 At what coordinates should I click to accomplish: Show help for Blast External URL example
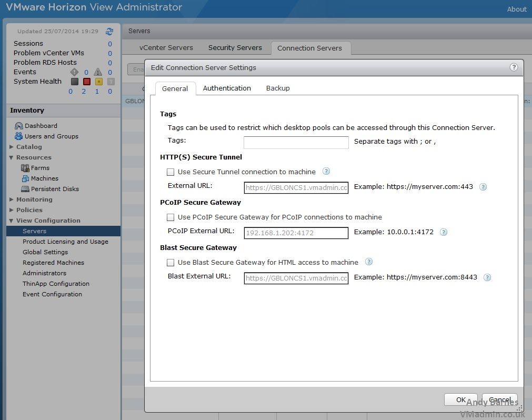(487, 277)
